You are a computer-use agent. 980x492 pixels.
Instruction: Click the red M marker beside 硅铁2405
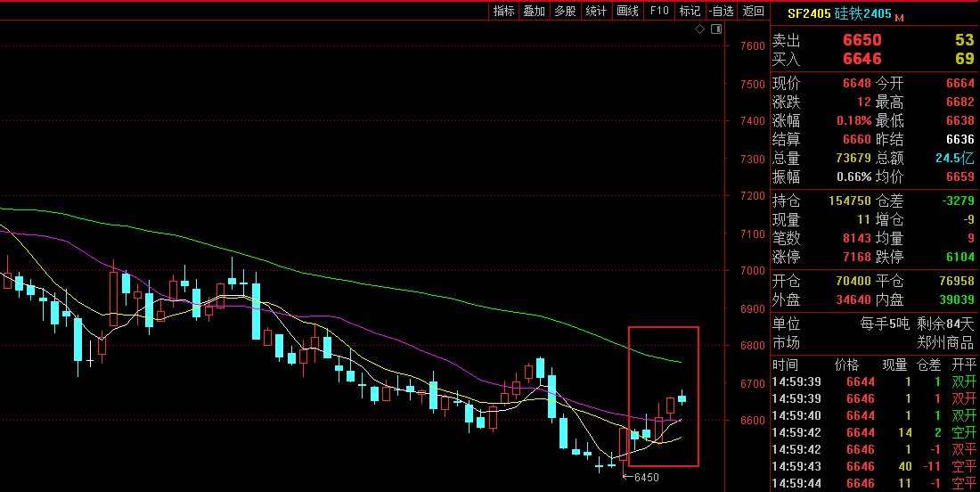click(899, 17)
